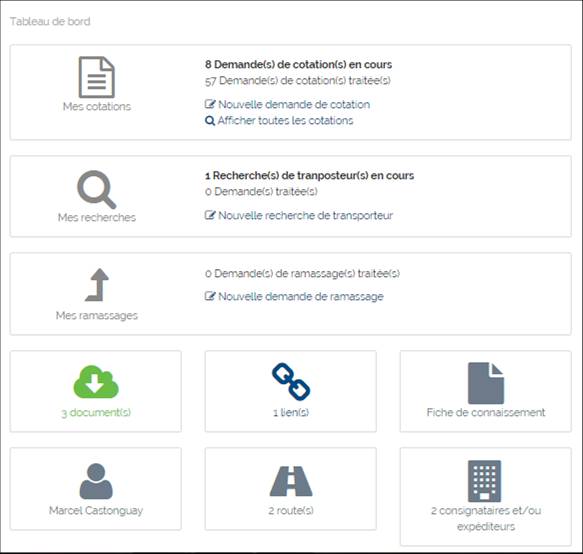Click the Mes cotations label
Image resolution: width=583 pixels, height=554 pixels.
97,107
